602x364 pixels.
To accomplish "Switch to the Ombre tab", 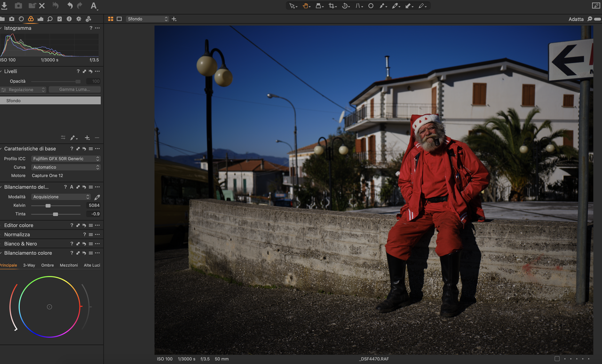I will coord(48,265).
